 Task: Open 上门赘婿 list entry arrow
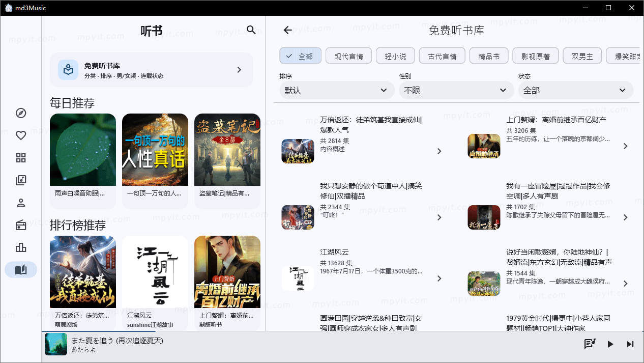pyautogui.click(x=626, y=146)
